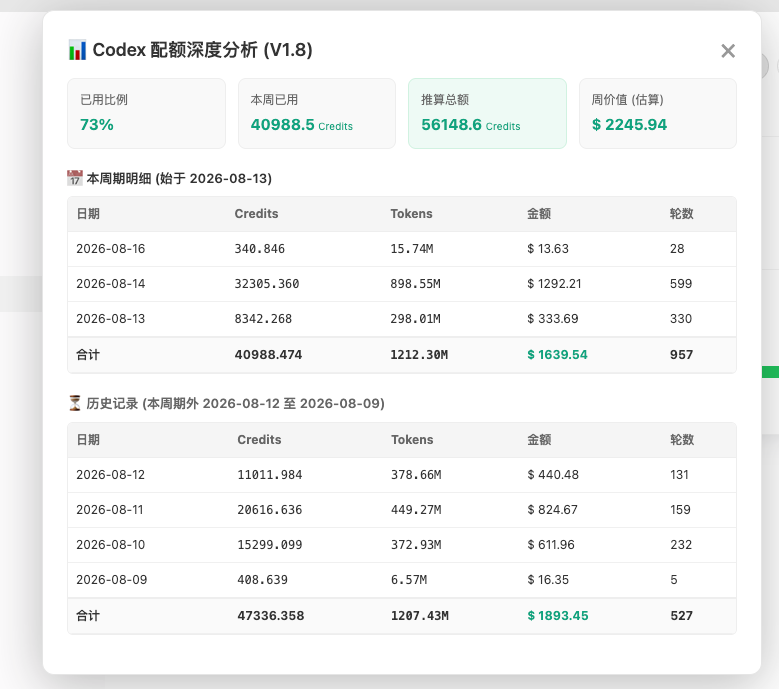This screenshot has height=689, width=779.
Task: Click the 历史记录 section heading text
Action: [x=235, y=403]
